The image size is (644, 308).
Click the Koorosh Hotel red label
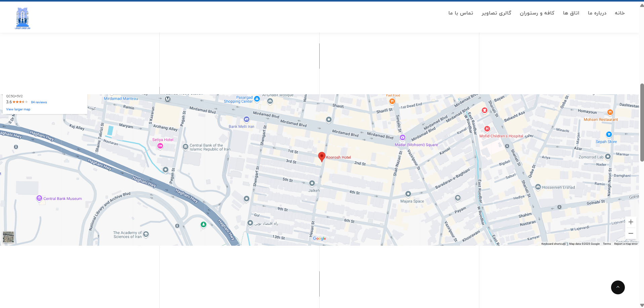click(x=338, y=158)
